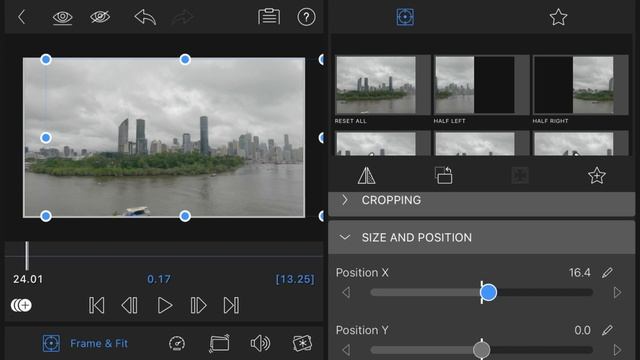The height and width of the screenshot is (360, 640).
Task: Click the top-center resize handle
Action: pos(185,60)
